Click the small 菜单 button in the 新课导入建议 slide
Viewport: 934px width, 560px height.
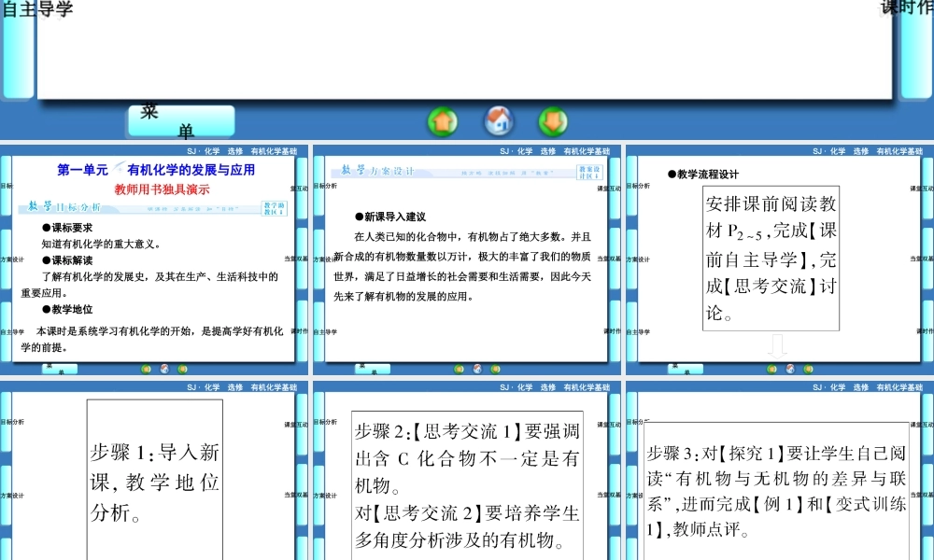[373, 369]
